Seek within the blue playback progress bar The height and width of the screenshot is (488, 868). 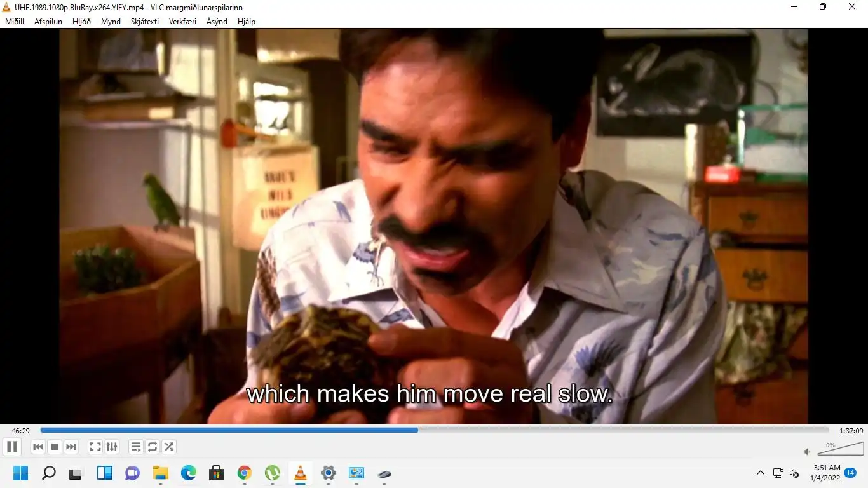click(434, 430)
